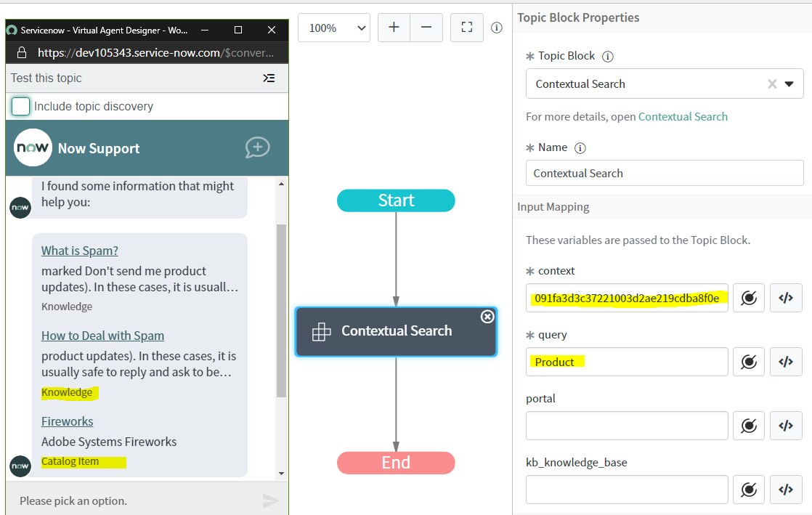Screen dimensions: 812x515
Task: Expand the Topic Block dropdown
Action: pos(789,84)
